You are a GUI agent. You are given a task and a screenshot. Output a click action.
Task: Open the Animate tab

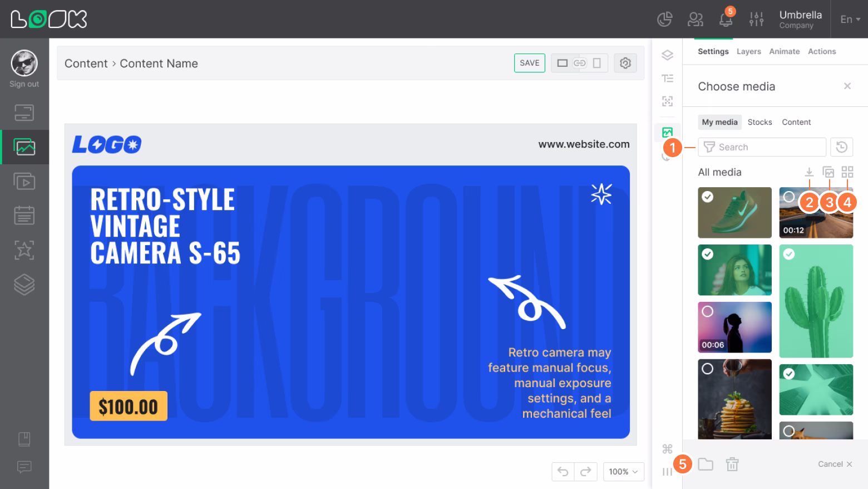[x=785, y=51]
